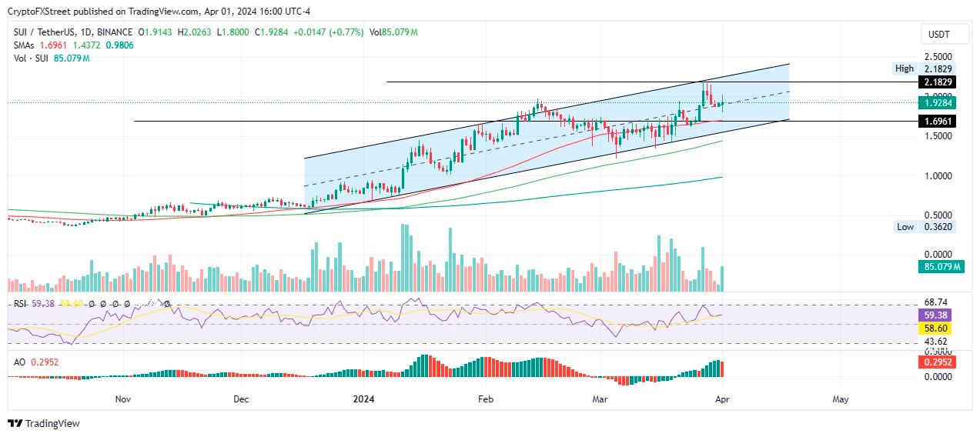
Task: Click the open price value O1.9143
Action: 156,32
